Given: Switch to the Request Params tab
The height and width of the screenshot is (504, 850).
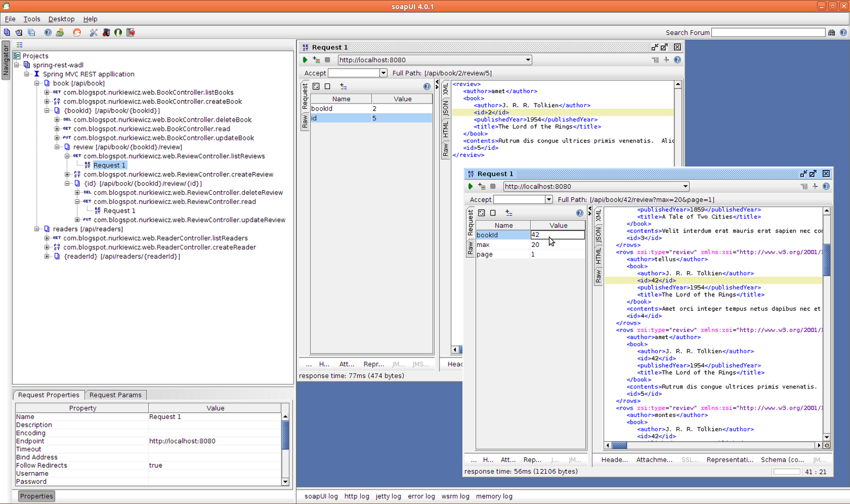Looking at the screenshot, I should click(x=115, y=395).
